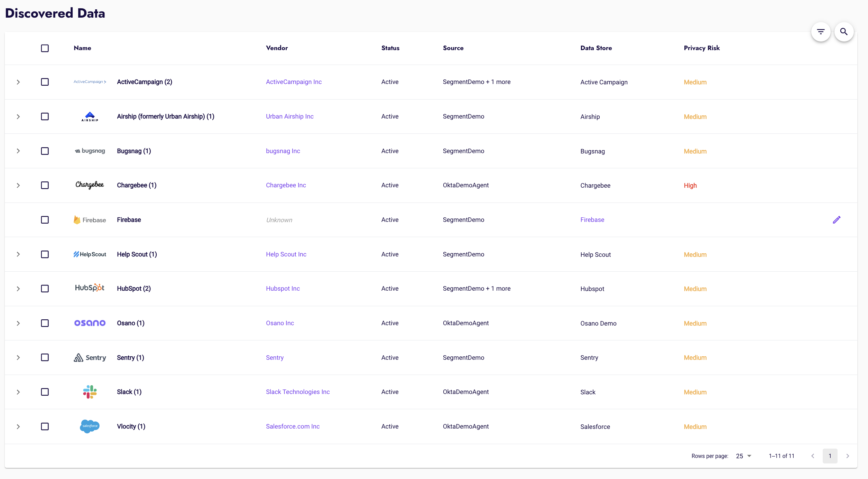Open the Firebase data store link
Screen dimensions: 868x479
coord(592,220)
